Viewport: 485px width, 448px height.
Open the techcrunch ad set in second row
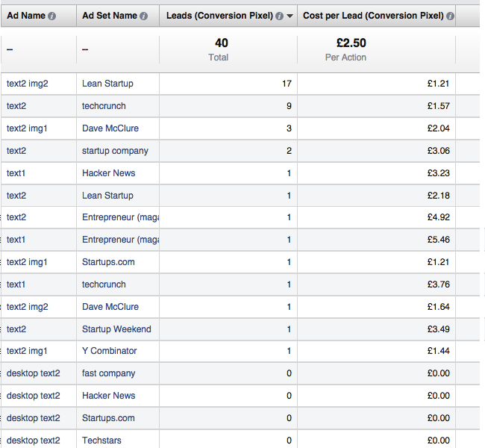[x=104, y=106]
